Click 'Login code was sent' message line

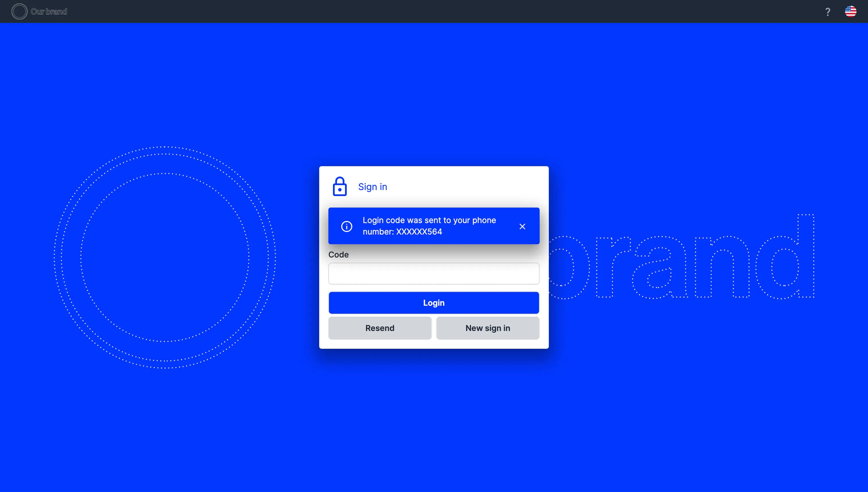pyautogui.click(x=429, y=220)
